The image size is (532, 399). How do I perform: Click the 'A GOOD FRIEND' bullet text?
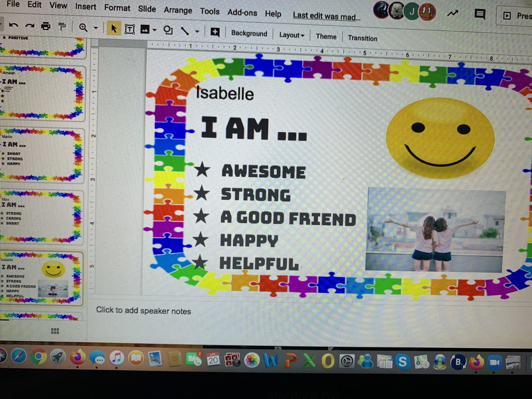coord(288,218)
